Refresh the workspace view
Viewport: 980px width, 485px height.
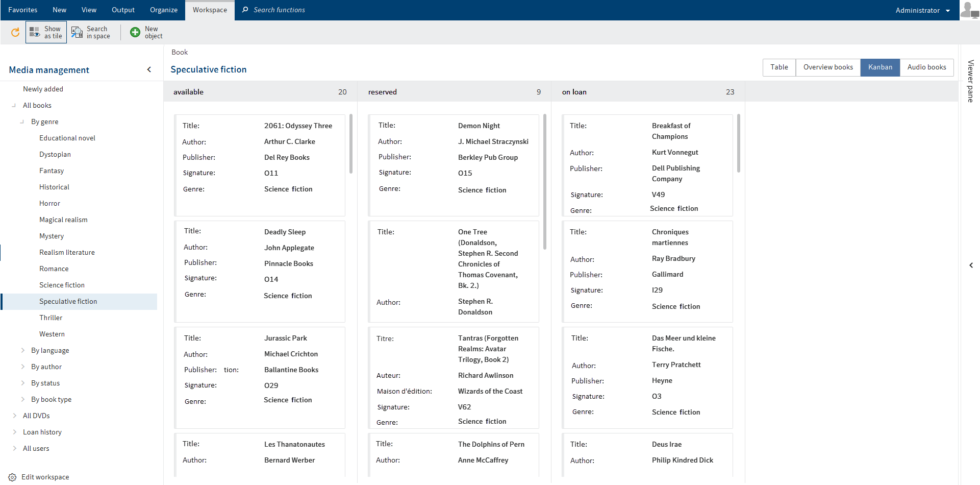click(x=15, y=32)
